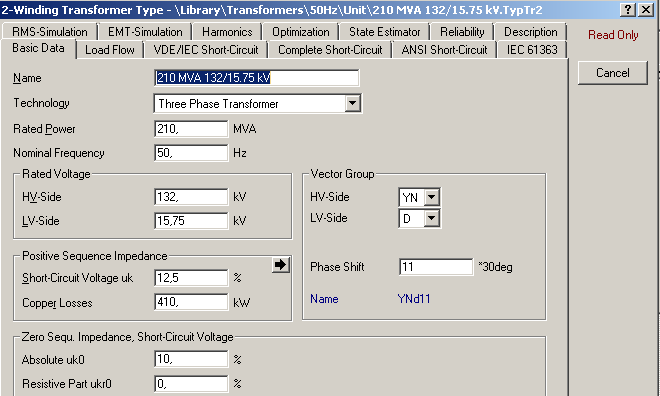Open the Reliability tab
Image resolution: width=660 pixels, height=396 pixels.
point(462,32)
